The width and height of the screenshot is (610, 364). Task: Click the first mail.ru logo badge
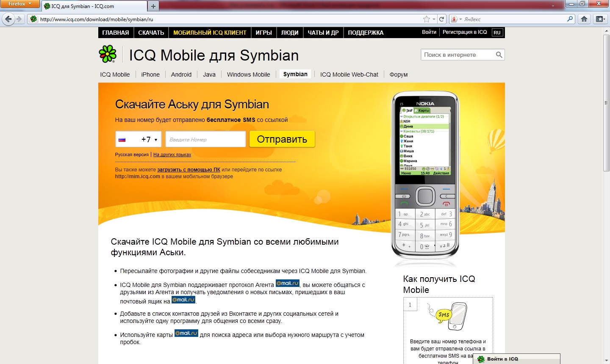pos(288,283)
